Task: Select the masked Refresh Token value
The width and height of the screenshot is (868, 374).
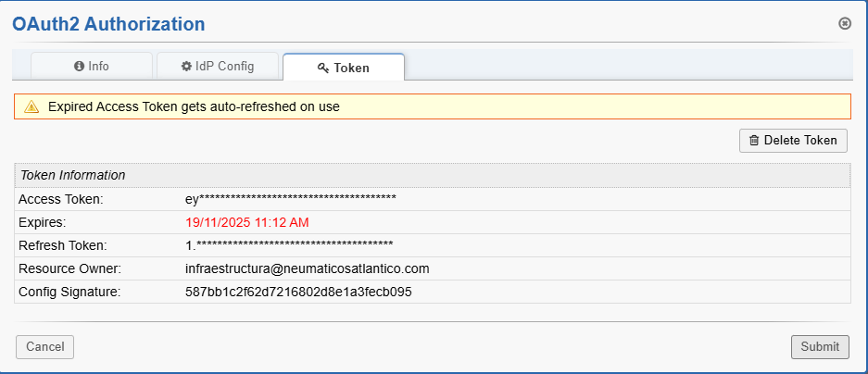Action: [x=289, y=245]
